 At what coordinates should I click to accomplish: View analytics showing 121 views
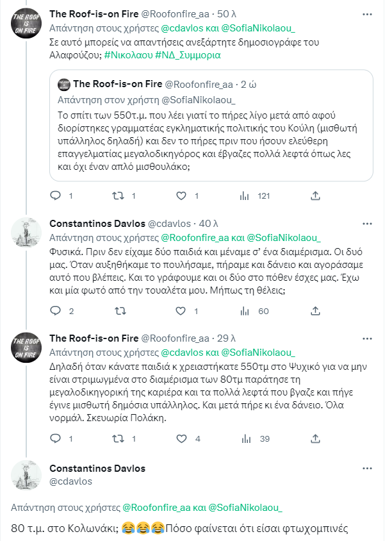coord(255,196)
